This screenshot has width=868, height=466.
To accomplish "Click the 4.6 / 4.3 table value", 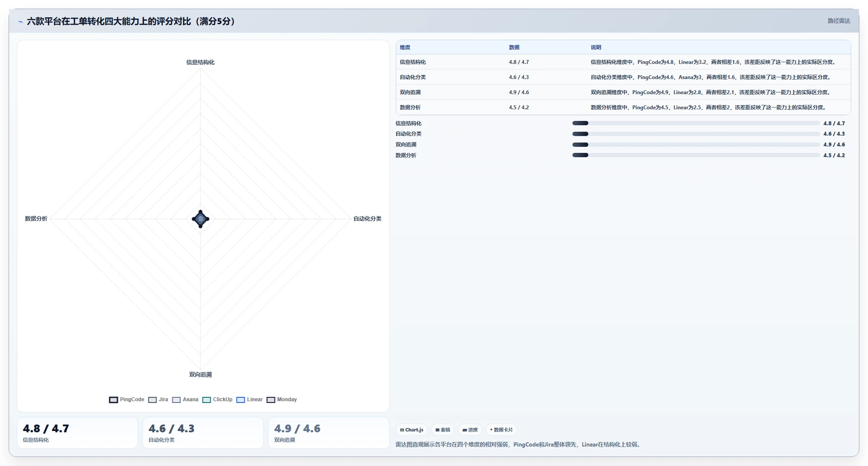I will (x=519, y=77).
